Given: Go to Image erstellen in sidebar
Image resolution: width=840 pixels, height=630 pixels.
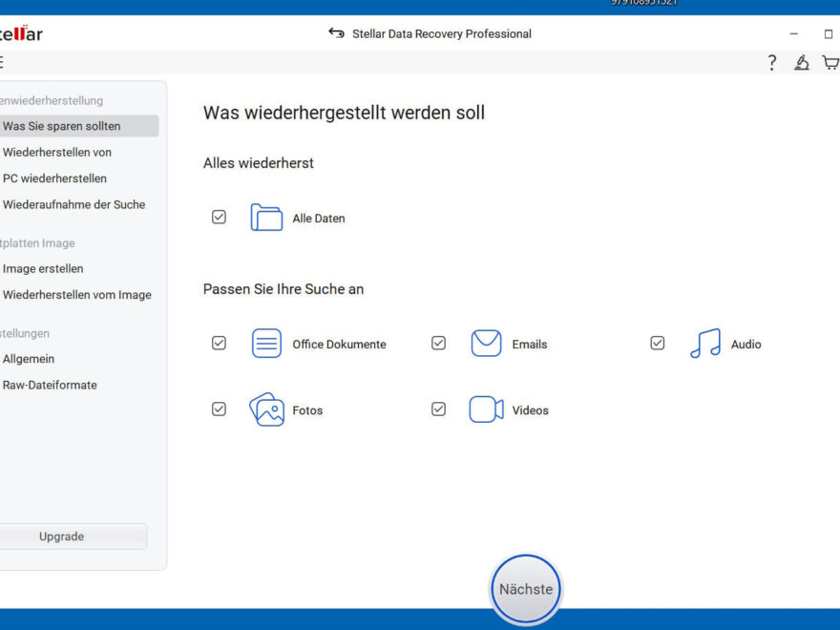Looking at the screenshot, I should pyautogui.click(x=43, y=268).
